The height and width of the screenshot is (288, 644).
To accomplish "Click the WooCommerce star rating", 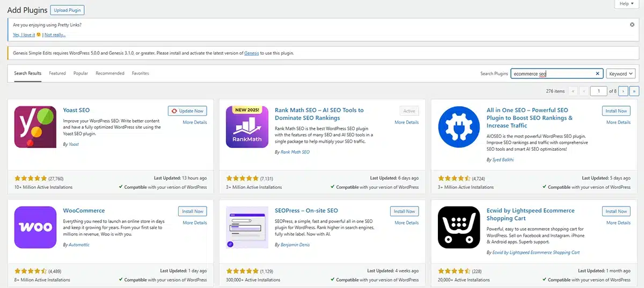I will click(x=32, y=271).
